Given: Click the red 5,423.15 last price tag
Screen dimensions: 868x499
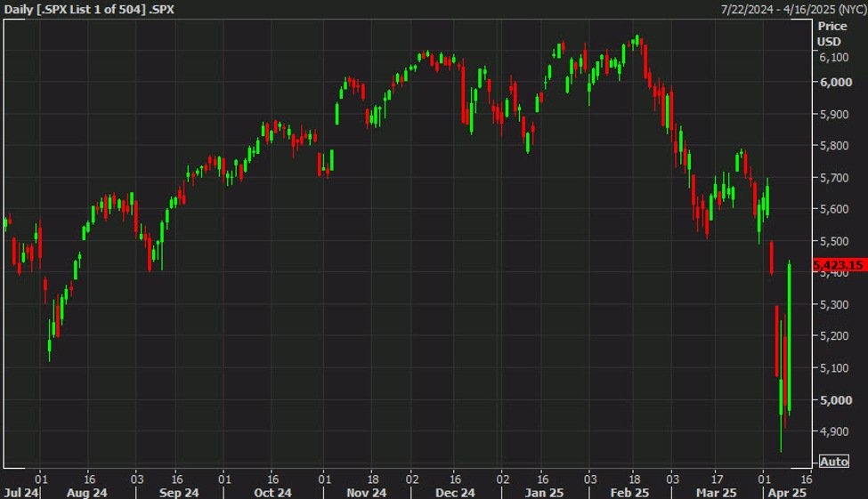Looking at the screenshot, I should click(x=840, y=265).
